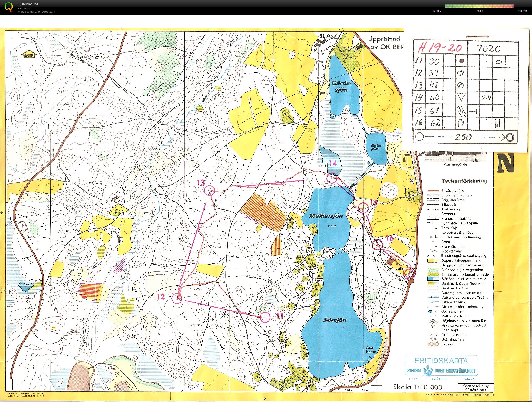Screen dimensions: 532x402
Task: Click the St. Åsa place name
Action: pos(327,36)
